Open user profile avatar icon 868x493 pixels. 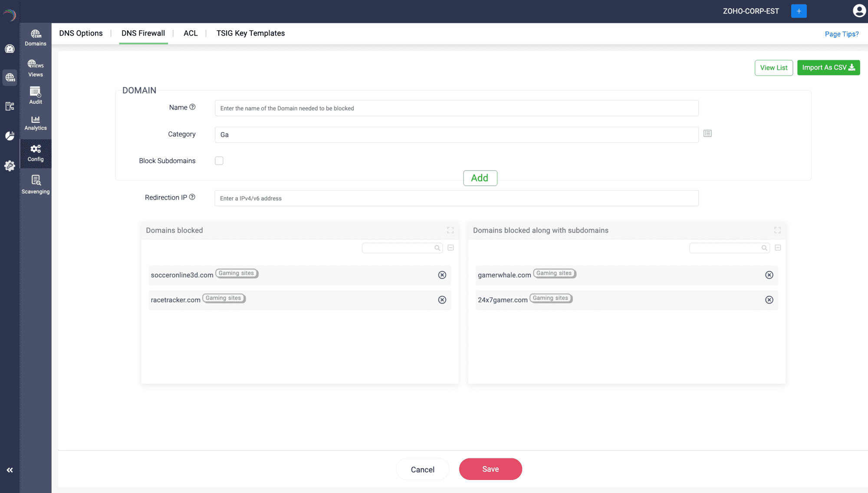[859, 11]
